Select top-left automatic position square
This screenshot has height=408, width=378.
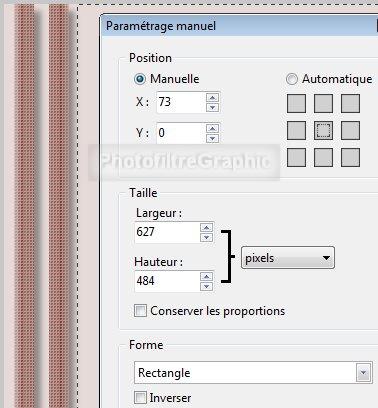296,103
